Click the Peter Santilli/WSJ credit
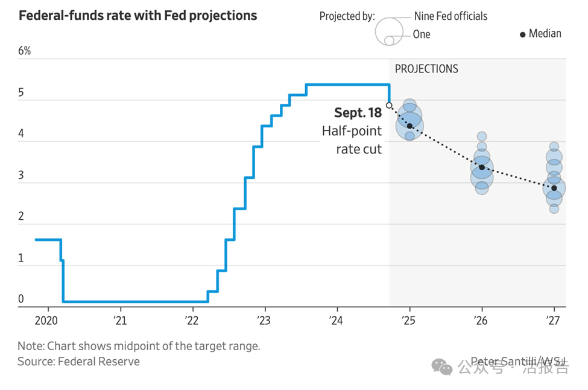Image resolution: width=588 pixels, height=390 pixels. (518, 362)
